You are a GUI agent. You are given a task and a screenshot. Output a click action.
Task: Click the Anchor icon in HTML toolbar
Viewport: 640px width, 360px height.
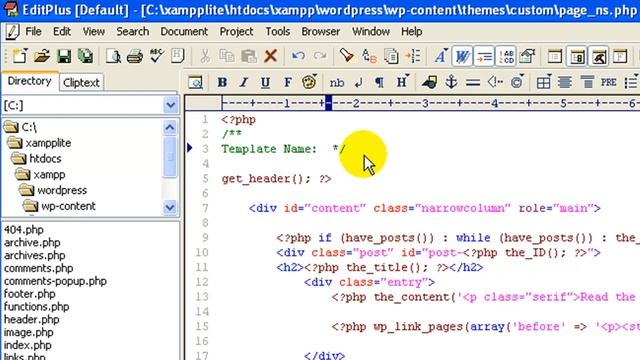click(x=451, y=82)
